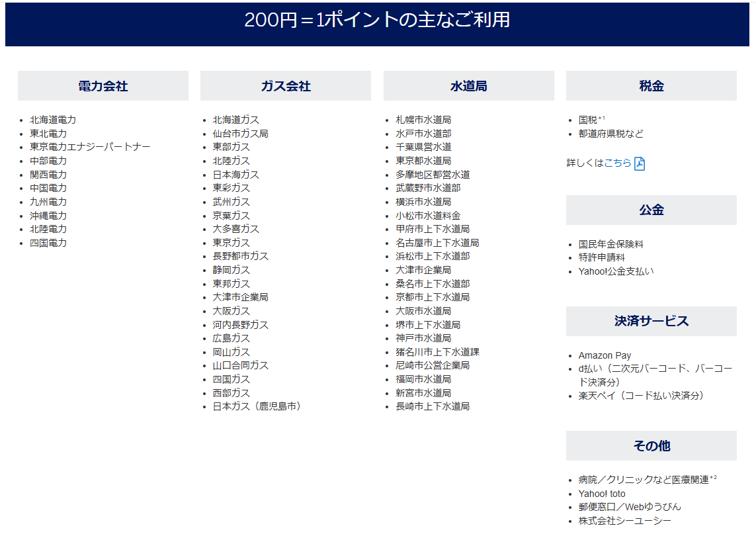Click 東京ガス list item
The height and width of the screenshot is (536, 756).
click(x=231, y=243)
